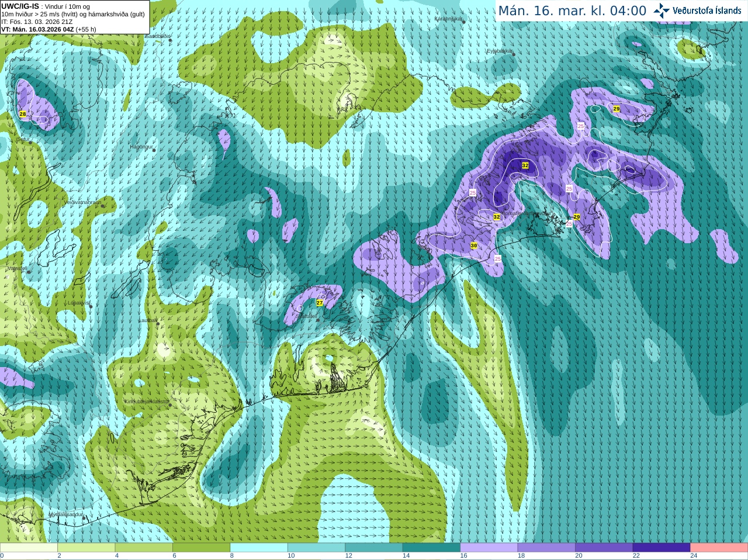Click the yellow 27 gust marker above Skaftafell
This screenshot has width=748, height=560.
coord(320,303)
